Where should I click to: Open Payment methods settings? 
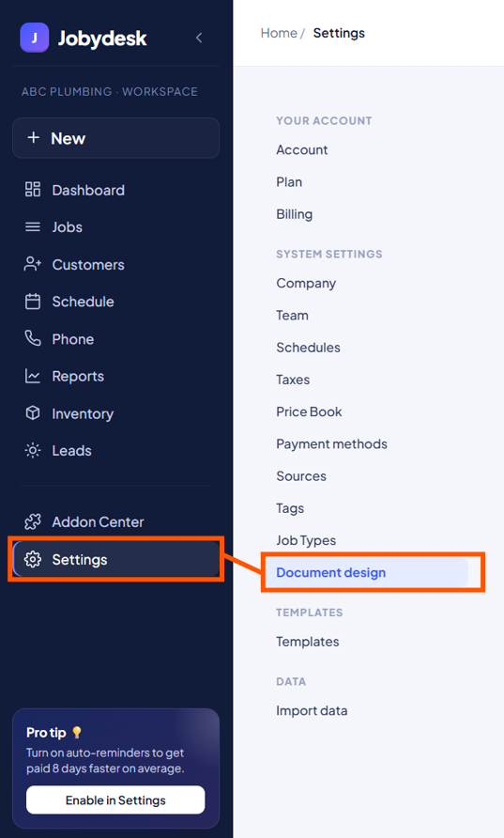coord(331,443)
